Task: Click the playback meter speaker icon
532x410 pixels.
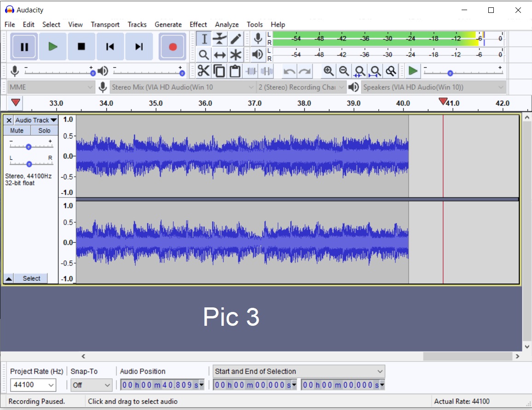Action: coord(258,54)
